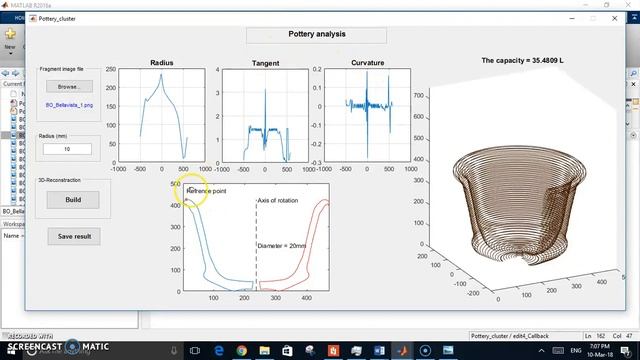Viewport: 640px width, 360px height.
Task: Click the forward arrow in MATLAB folder toolbar
Action: pyautogui.click(x=16, y=73)
